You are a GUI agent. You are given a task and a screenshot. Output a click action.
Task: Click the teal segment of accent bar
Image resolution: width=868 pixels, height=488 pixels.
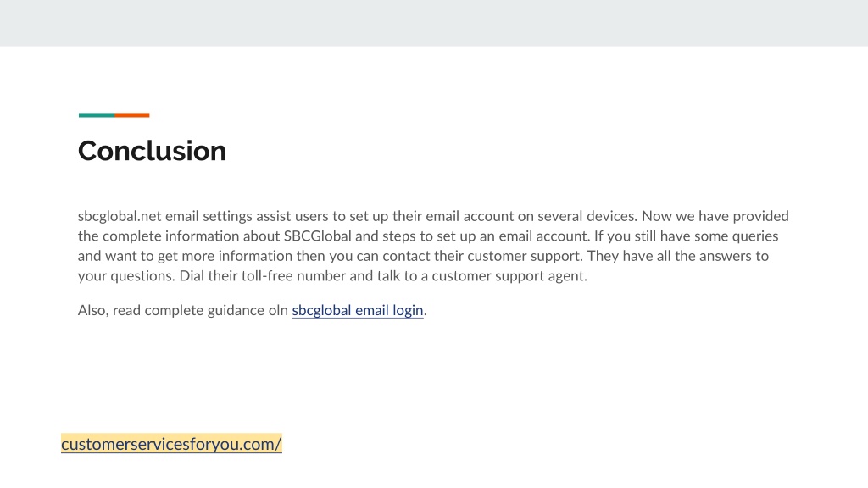click(x=97, y=115)
